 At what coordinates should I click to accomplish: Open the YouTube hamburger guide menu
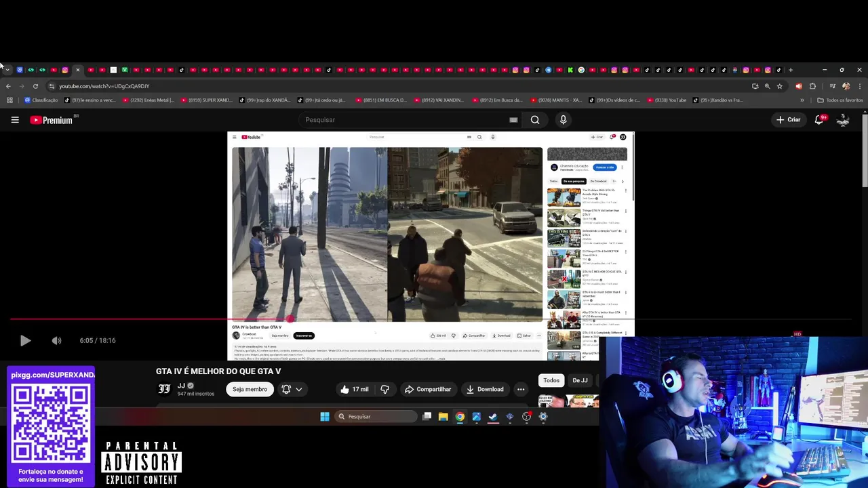pyautogui.click(x=15, y=120)
